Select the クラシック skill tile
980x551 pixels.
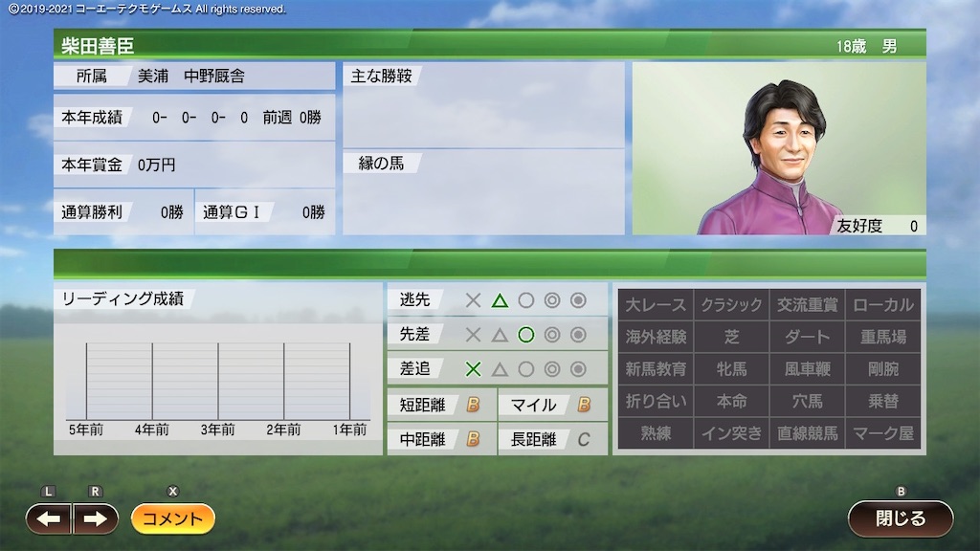[731, 305]
